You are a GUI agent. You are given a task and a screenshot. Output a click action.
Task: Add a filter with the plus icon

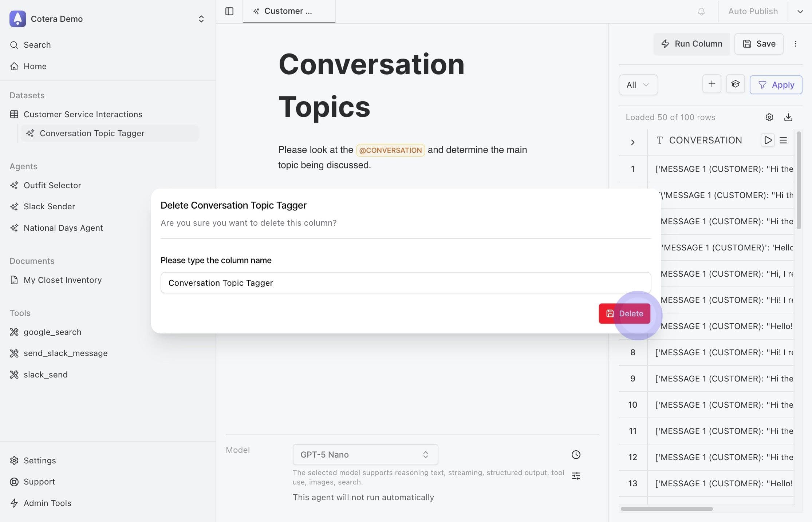[x=712, y=84]
